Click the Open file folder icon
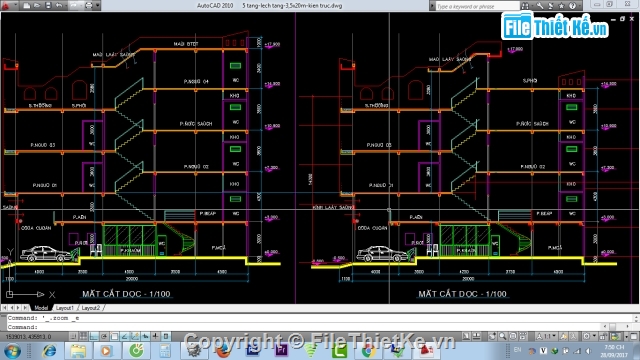640x360 pixels. [x=37, y=5]
